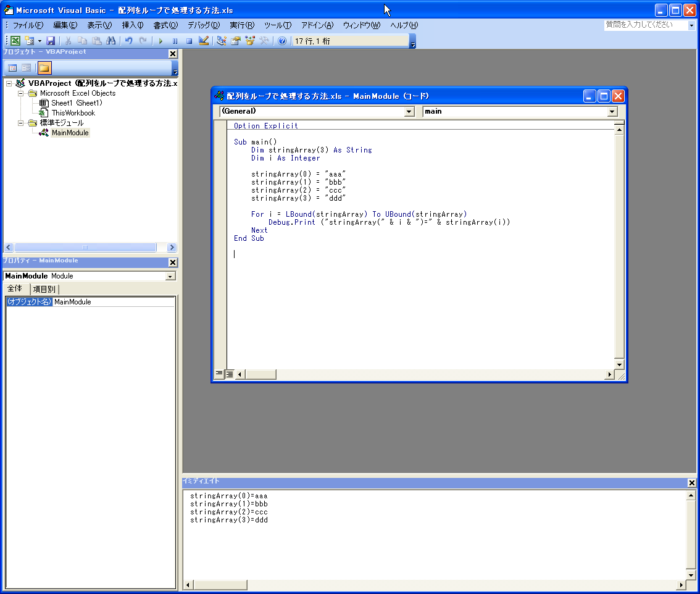Viewport: 700px width, 594px height.
Task: Click the Option Explicit code line
Action: tap(265, 126)
